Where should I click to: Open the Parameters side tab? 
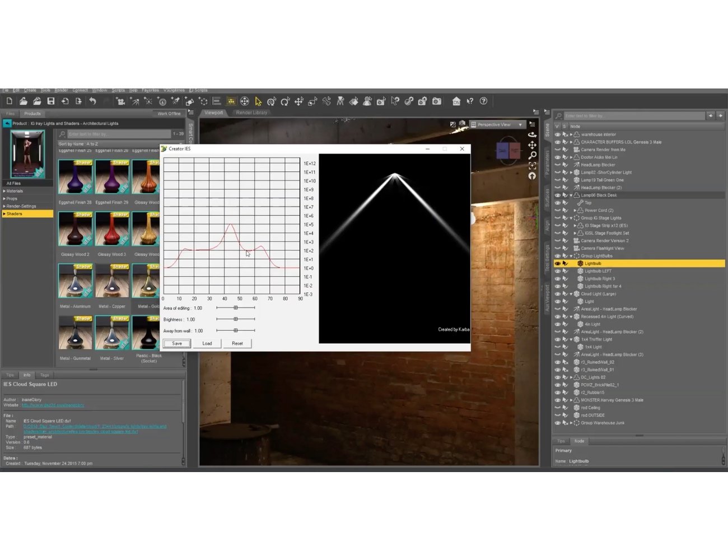[547, 163]
